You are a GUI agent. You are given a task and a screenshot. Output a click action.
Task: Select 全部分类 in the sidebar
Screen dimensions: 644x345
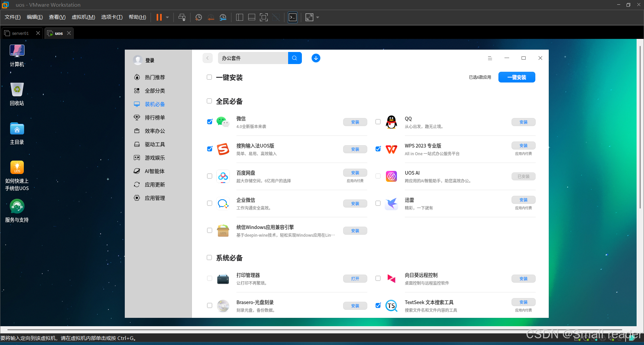[155, 91]
